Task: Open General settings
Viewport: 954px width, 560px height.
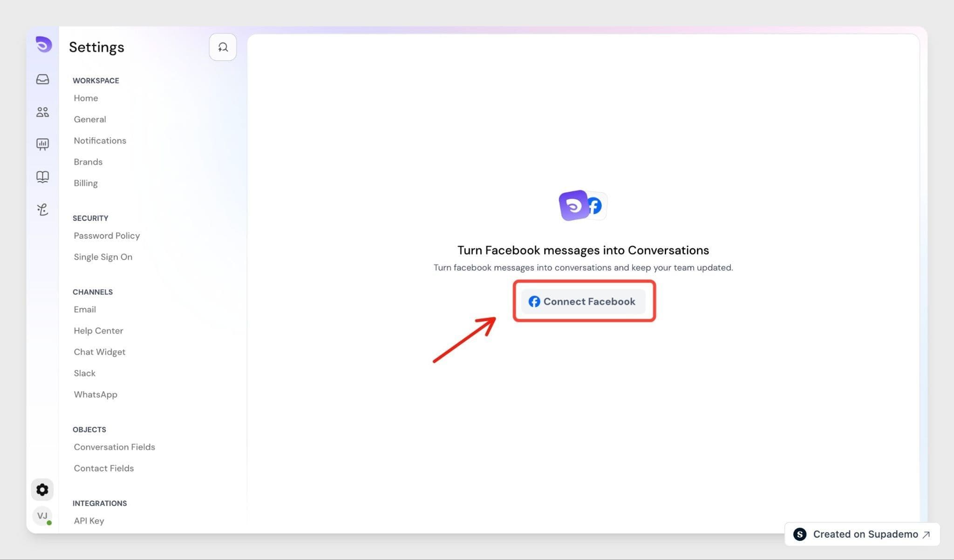Action: (x=90, y=119)
